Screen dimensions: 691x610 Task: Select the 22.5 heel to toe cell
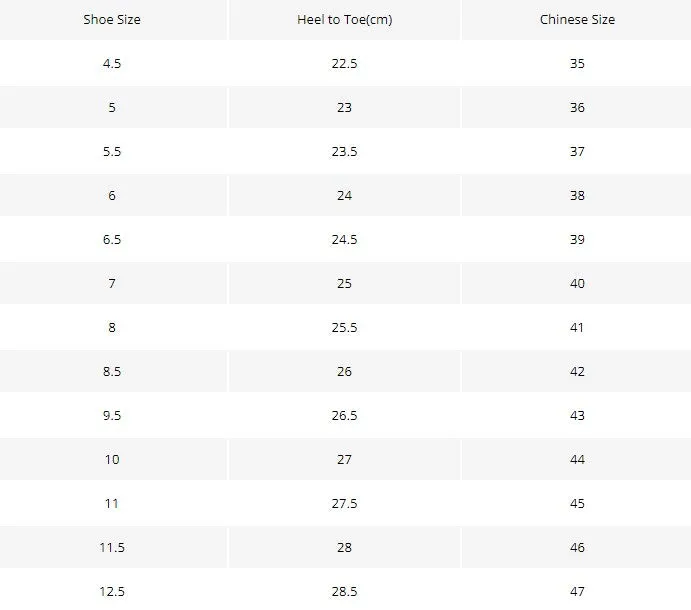pyautogui.click(x=345, y=63)
